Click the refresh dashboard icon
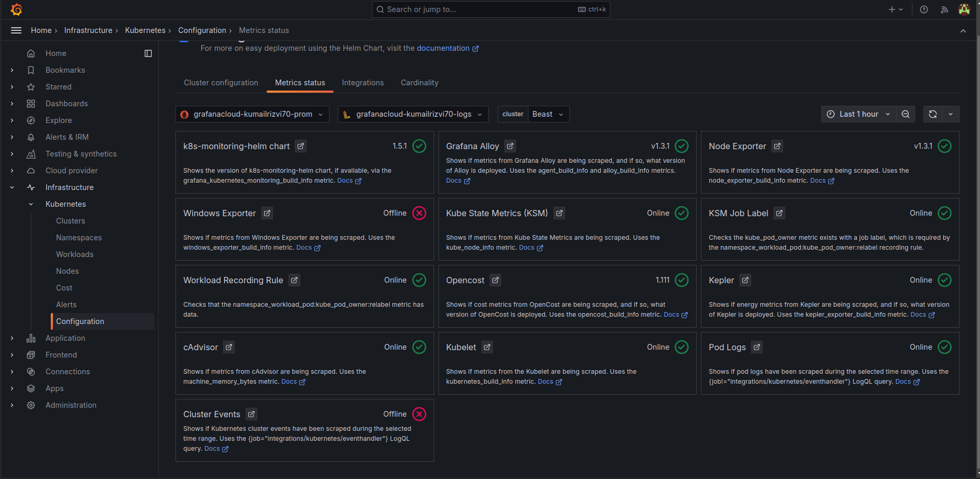 pos(932,114)
